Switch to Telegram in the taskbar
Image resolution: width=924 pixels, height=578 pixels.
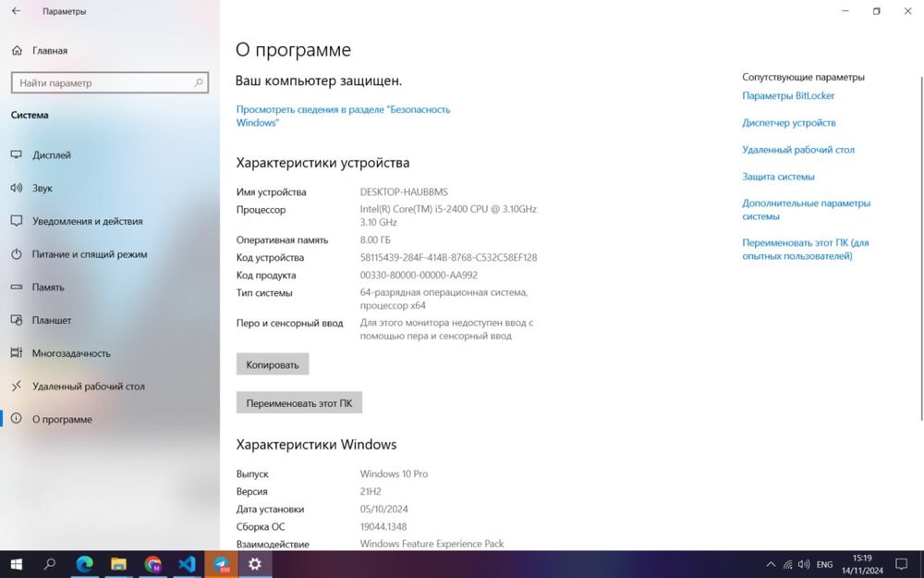click(221, 564)
